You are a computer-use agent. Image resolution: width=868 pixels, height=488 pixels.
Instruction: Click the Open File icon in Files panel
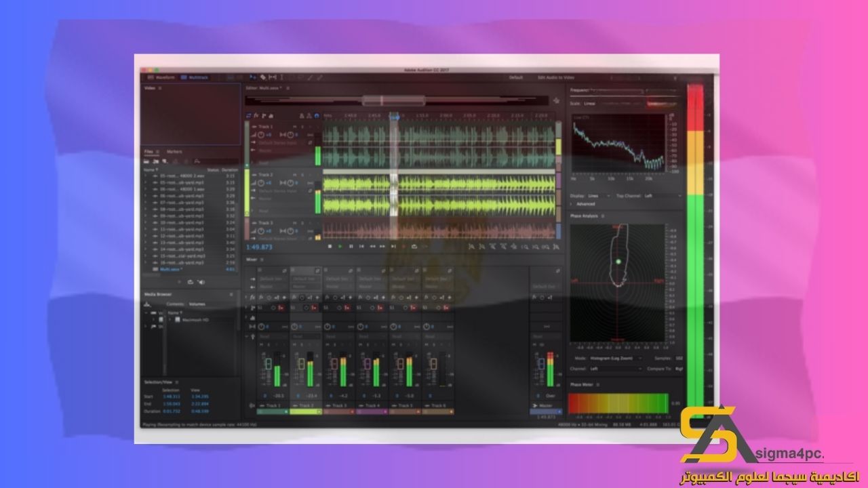click(x=146, y=161)
